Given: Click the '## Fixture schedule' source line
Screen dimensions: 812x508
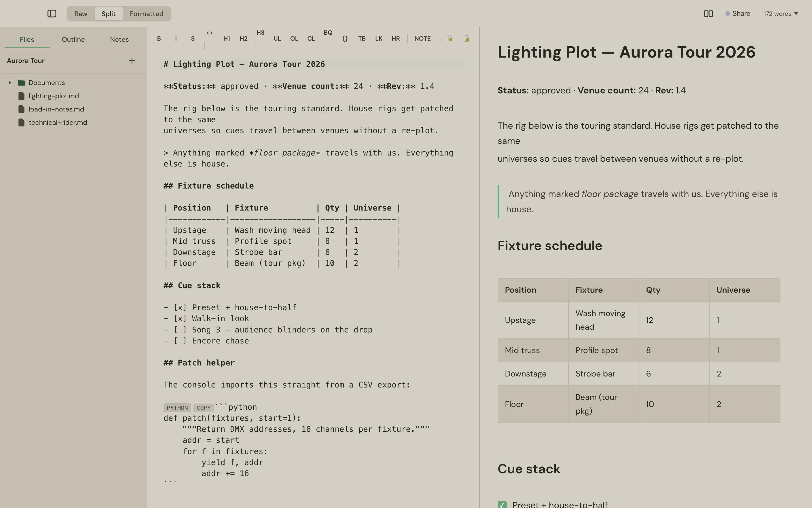Looking at the screenshot, I should [209, 186].
